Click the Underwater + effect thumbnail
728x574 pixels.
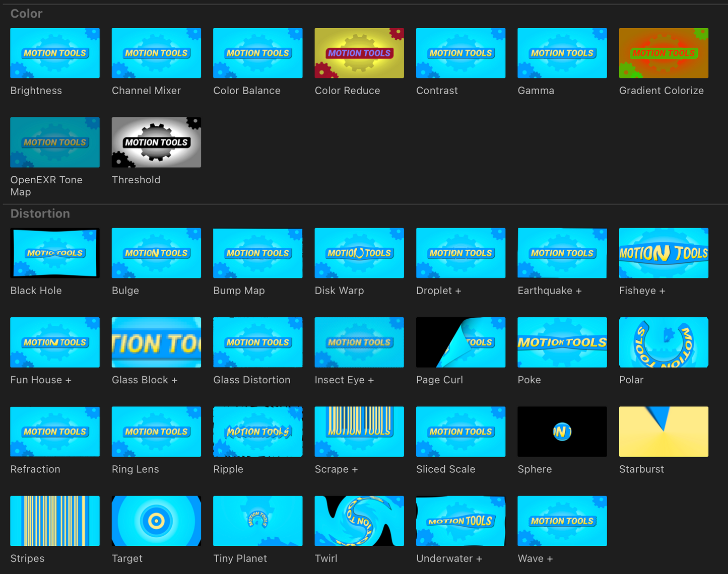(x=460, y=521)
